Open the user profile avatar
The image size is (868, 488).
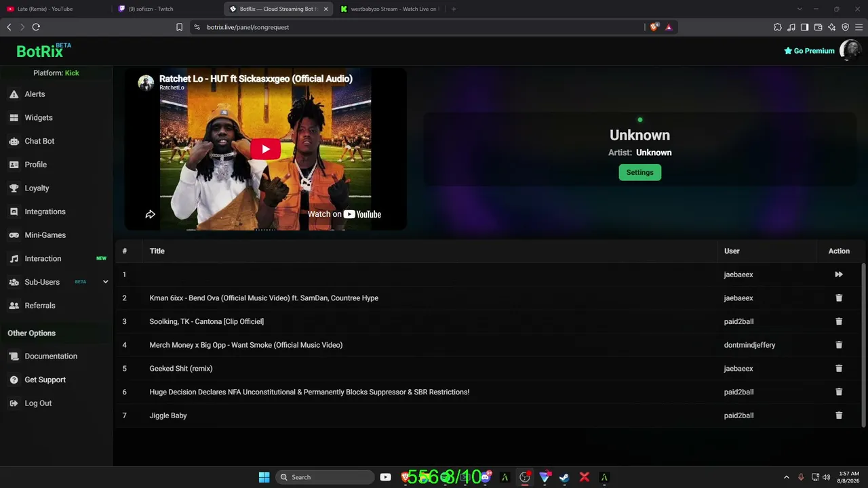pyautogui.click(x=850, y=50)
